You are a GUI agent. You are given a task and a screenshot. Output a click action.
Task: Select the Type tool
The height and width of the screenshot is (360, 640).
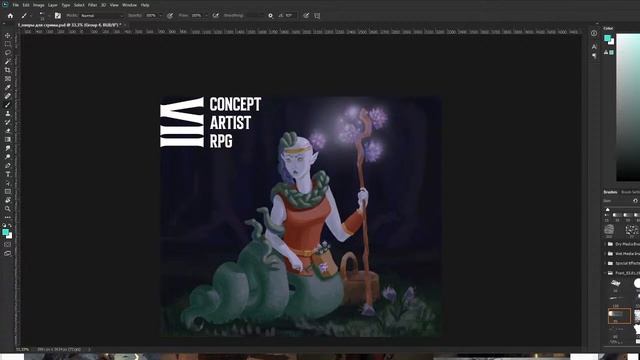(7, 174)
